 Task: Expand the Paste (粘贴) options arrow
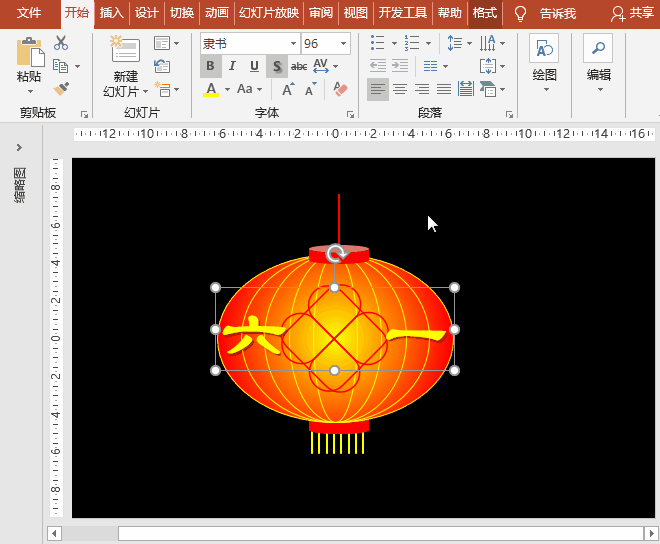(x=30, y=92)
